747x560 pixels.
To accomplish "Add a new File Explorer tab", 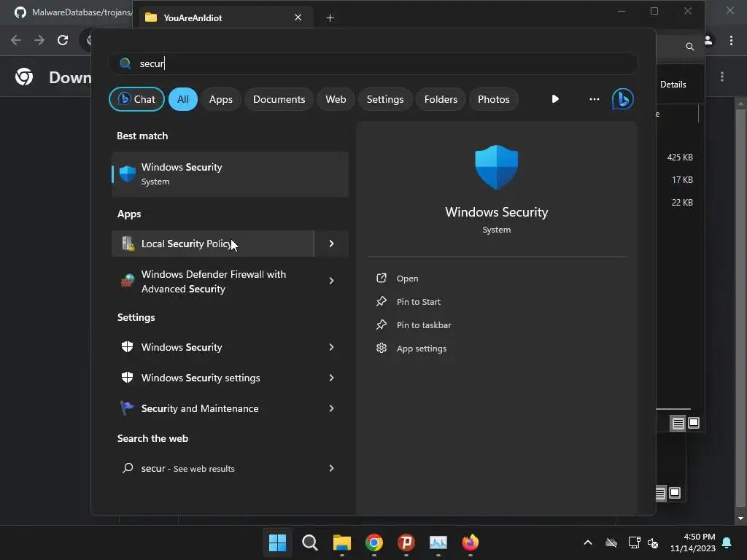I will click(x=330, y=17).
